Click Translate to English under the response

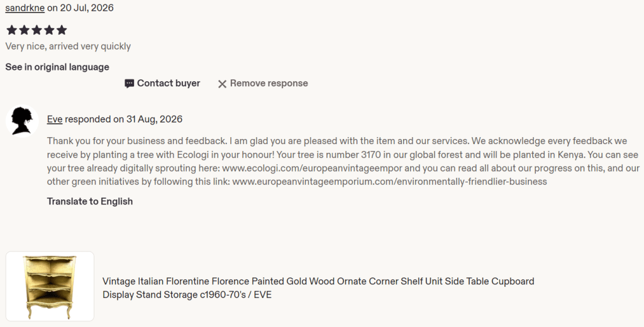(x=89, y=201)
